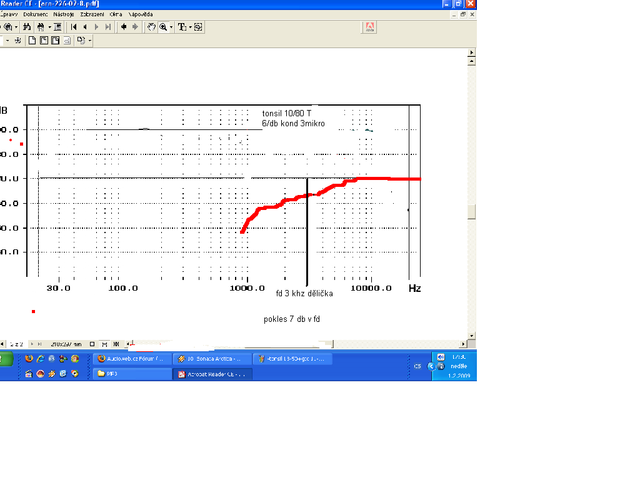Switch to Audioweb.cz Fórum taskbar window
This screenshot has width=640, height=480.
coord(132,359)
